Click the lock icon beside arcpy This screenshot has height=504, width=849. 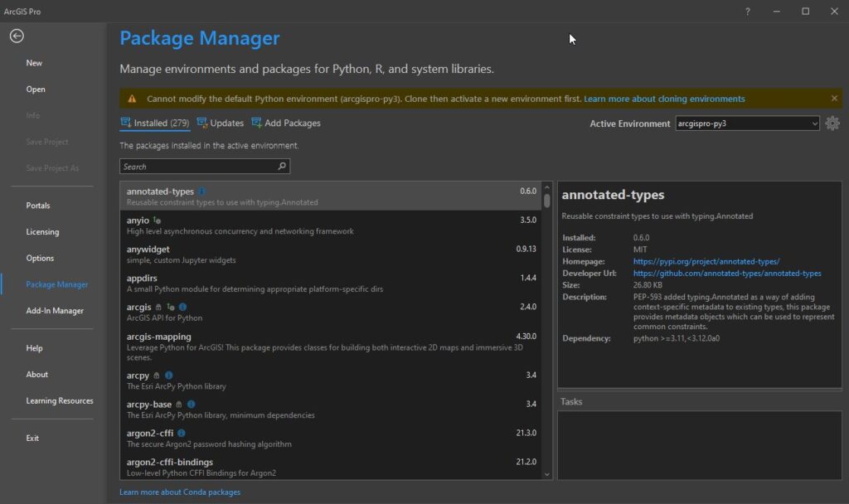point(157,376)
